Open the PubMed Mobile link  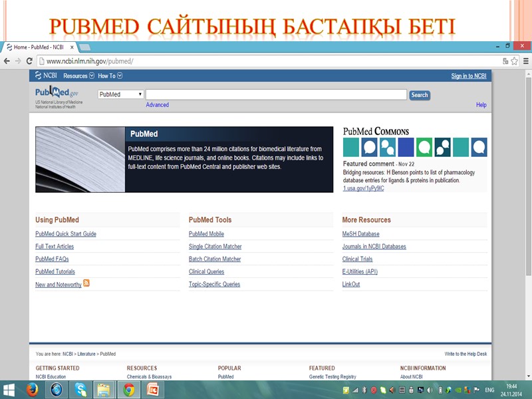(x=206, y=234)
